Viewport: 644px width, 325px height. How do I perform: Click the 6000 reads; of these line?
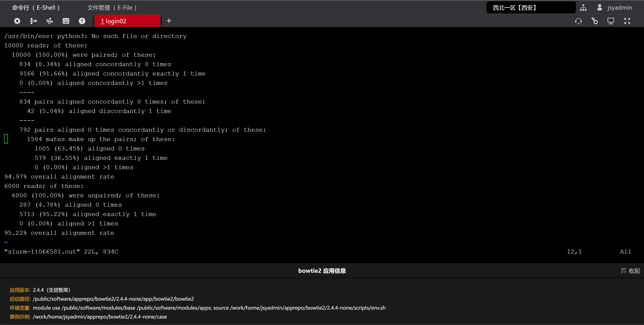44,186
